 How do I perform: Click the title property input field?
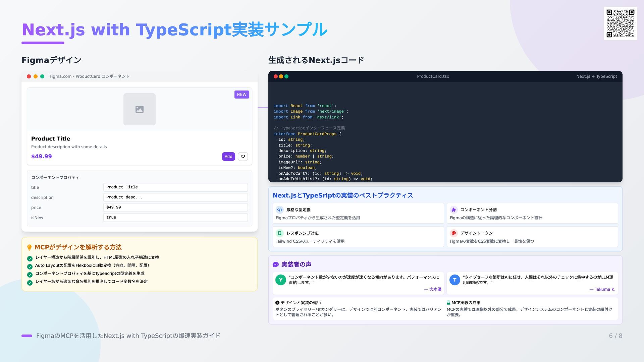[175, 187]
